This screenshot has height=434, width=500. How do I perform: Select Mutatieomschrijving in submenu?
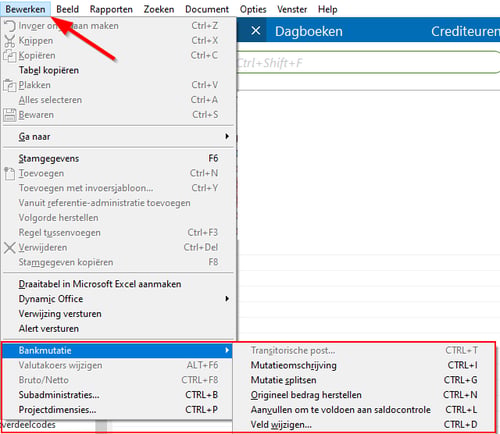click(x=364, y=365)
